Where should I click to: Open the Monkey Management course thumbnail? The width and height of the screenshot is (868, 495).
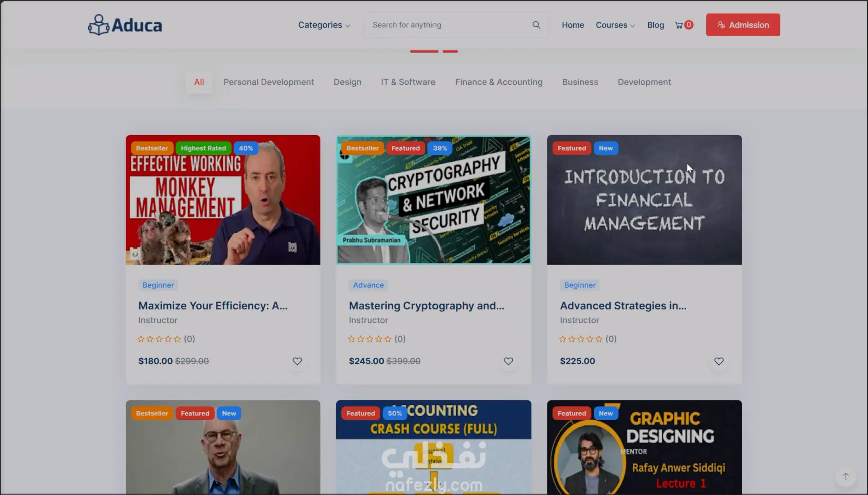(x=223, y=200)
